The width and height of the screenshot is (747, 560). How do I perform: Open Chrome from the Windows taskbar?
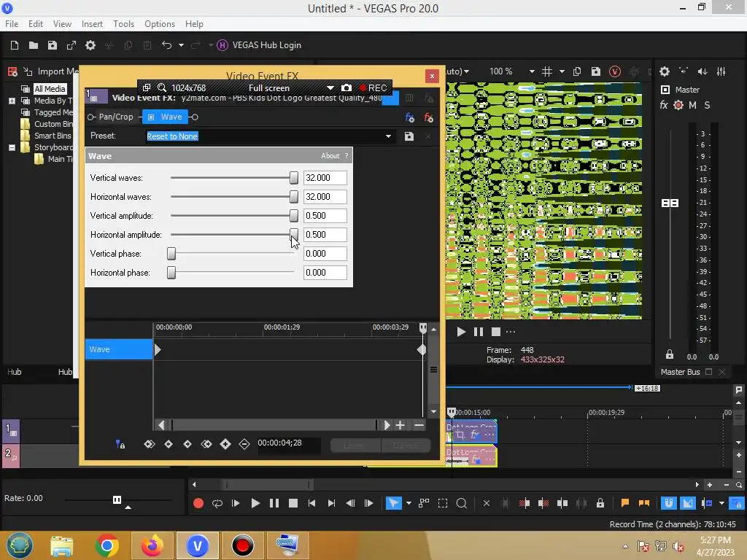tap(107, 545)
